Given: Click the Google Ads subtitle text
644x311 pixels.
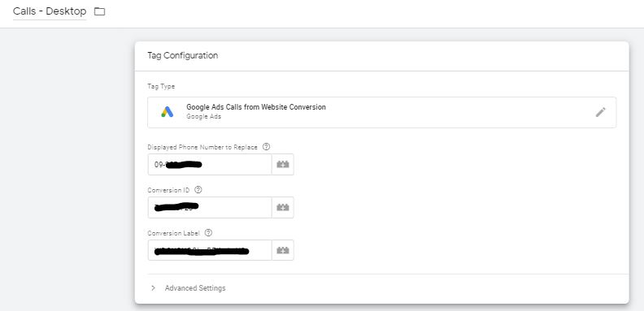Looking at the screenshot, I should point(204,116).
